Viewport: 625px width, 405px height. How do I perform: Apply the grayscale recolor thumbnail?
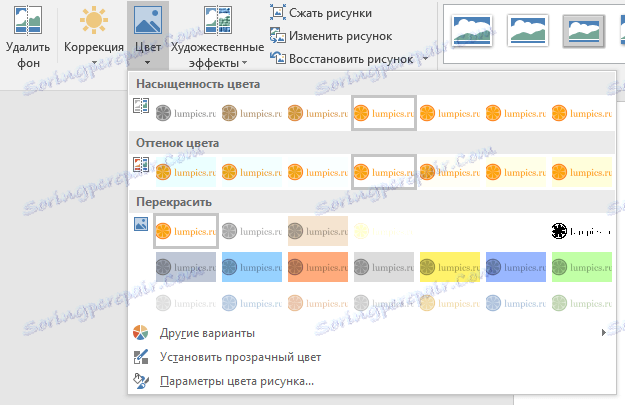[252, 231]
